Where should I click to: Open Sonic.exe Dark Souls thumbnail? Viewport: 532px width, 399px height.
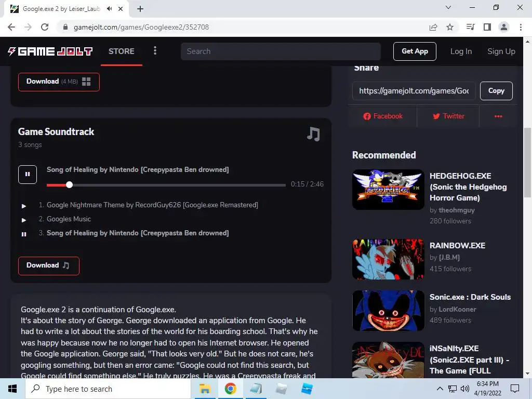pos(388,311)
